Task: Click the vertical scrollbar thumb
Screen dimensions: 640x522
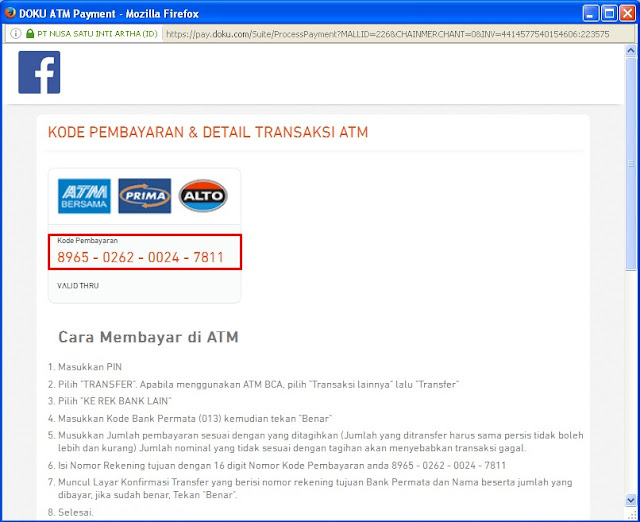Action: (x=631, y=163)
